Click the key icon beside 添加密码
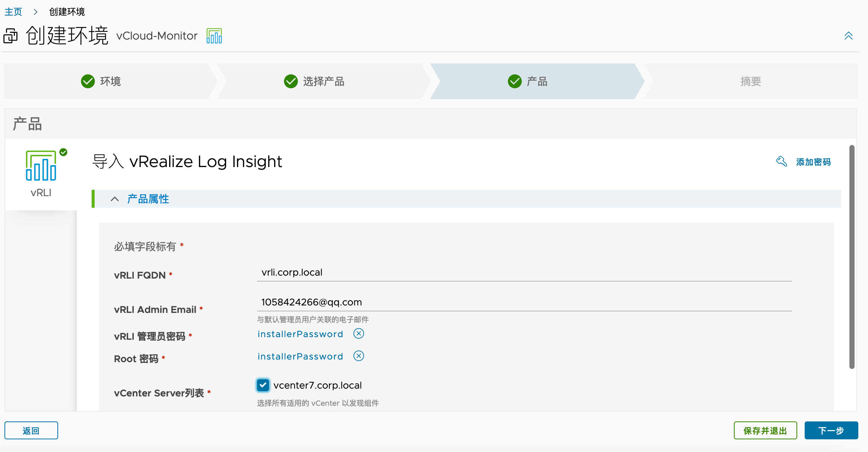 [x=782, y=161]
